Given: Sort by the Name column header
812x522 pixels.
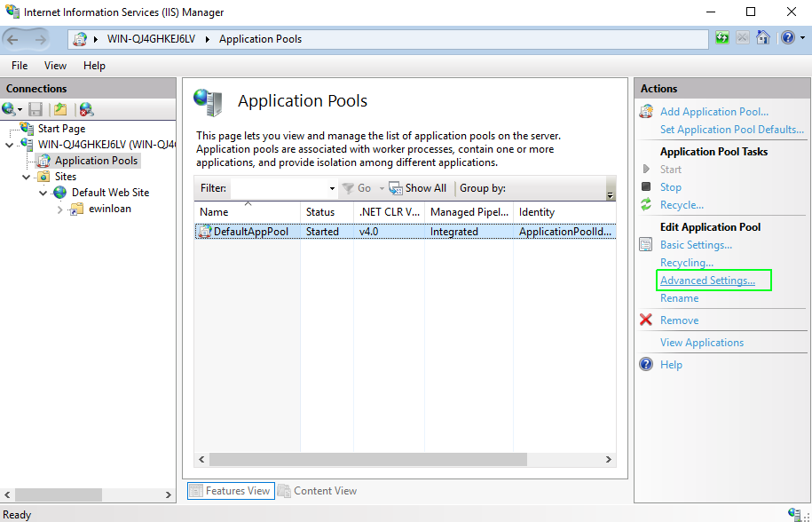Looking at the screenshot, I should pyautogui.click(x=248, y=212).
